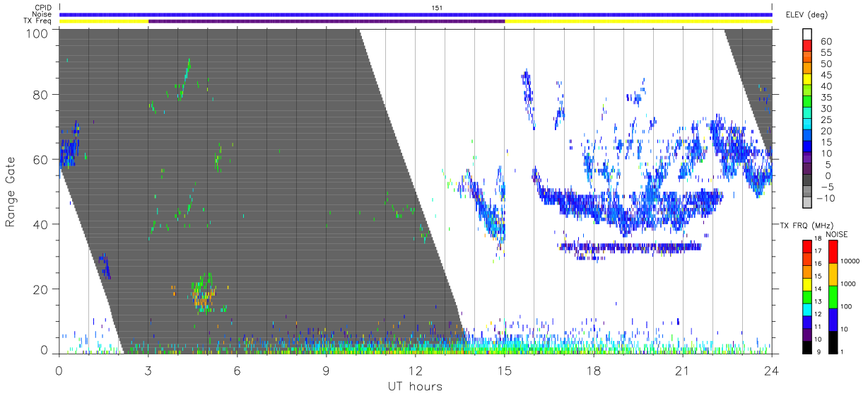This screenshot has height=401, width=868.
Task: Click the 6 tick on UT hours axis
Action: tap(237, 370)
